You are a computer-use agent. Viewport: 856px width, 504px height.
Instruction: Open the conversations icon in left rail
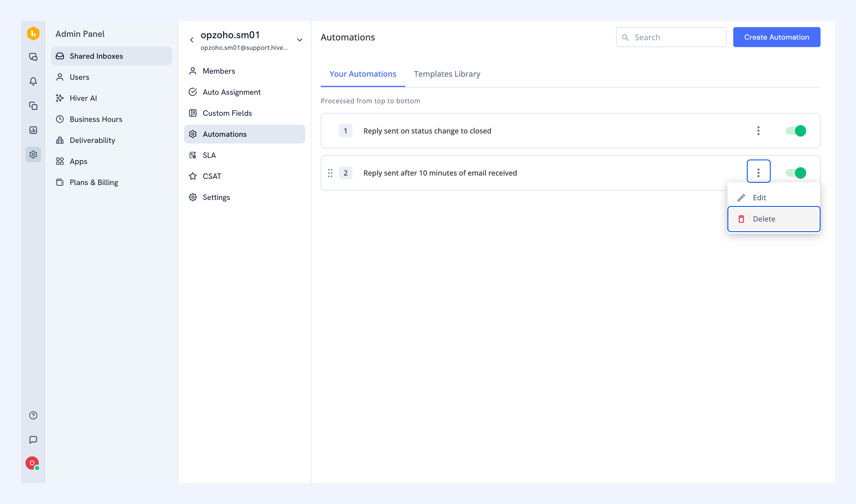tap(33, 57)
